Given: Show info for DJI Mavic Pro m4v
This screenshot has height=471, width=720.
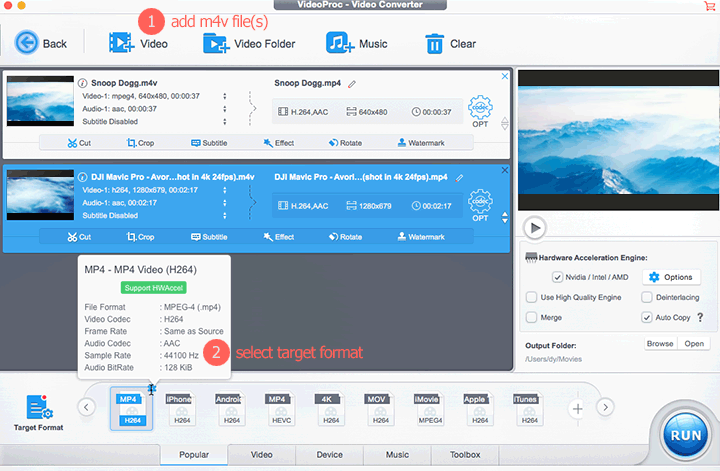Looking at the screenshot, I should [83, 177].
